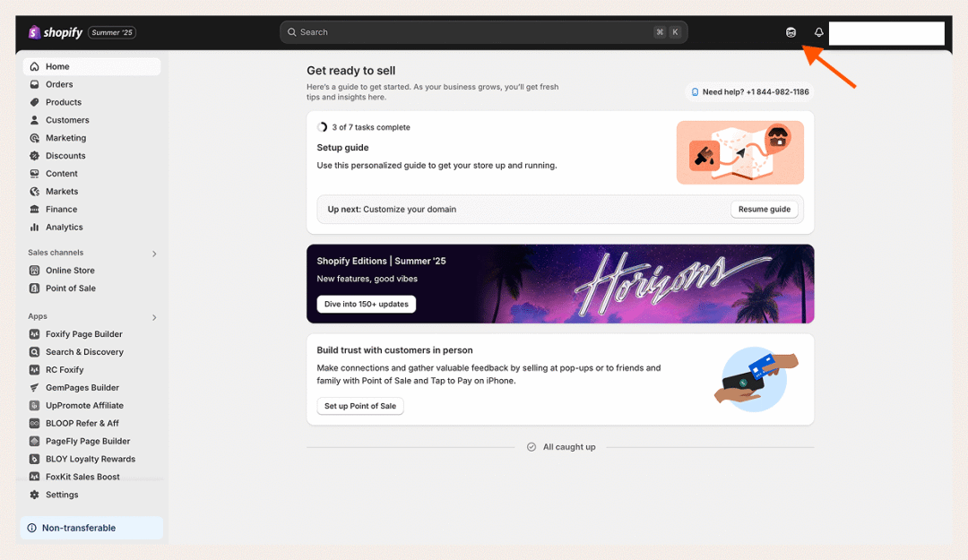Click the card payment illustration

point(756,380)
